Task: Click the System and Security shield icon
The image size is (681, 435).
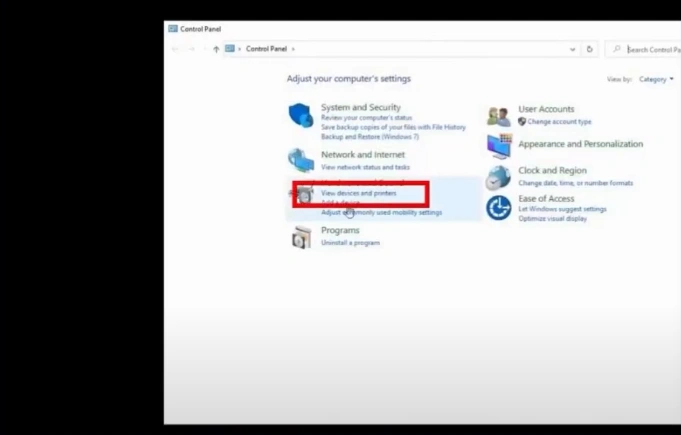Action: 300,114
